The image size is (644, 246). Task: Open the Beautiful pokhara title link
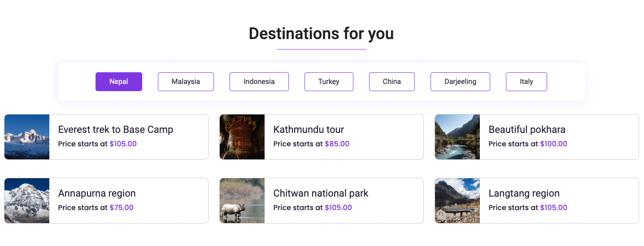coord(527,130)
